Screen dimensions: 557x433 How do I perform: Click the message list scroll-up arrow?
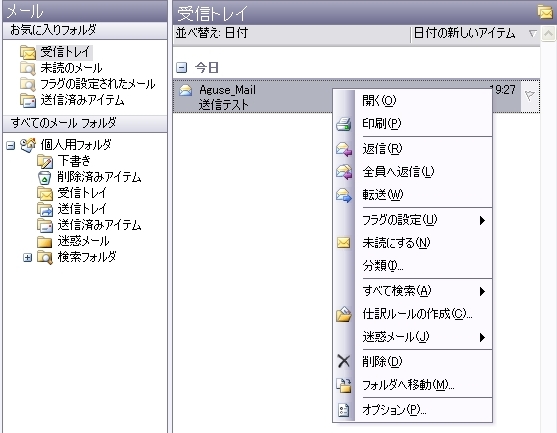[548, 34]
